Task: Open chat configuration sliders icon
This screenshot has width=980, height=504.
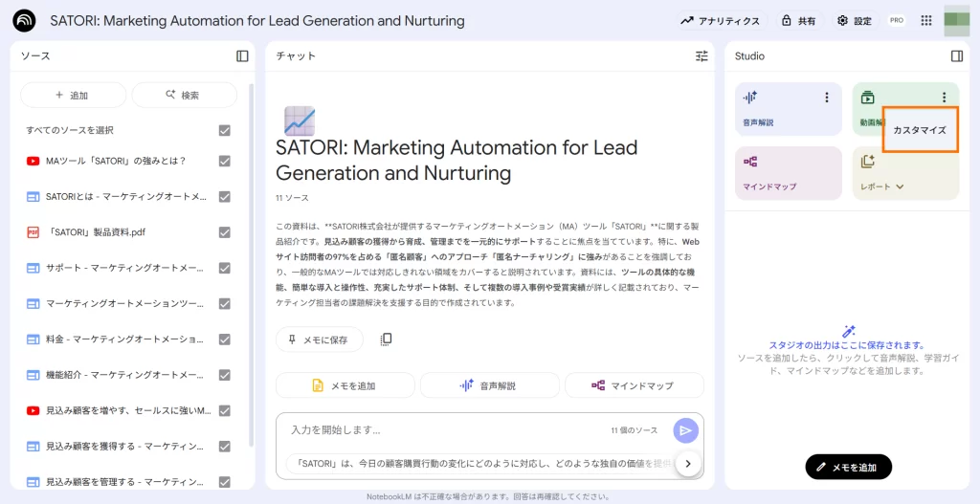Action: [x=702, y=56]
